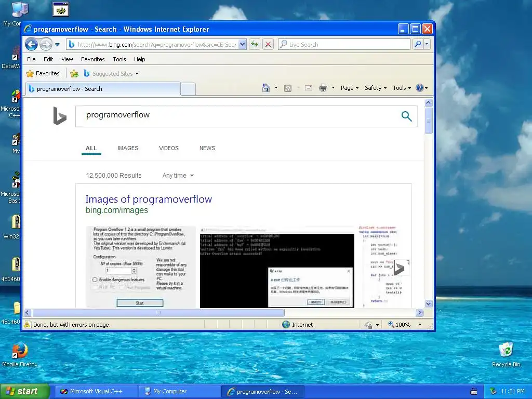This screenshot has height=399, width=532.
Task: Switch to Microsoft Visual C++ taskbar button
Action: tap(96, 391)
